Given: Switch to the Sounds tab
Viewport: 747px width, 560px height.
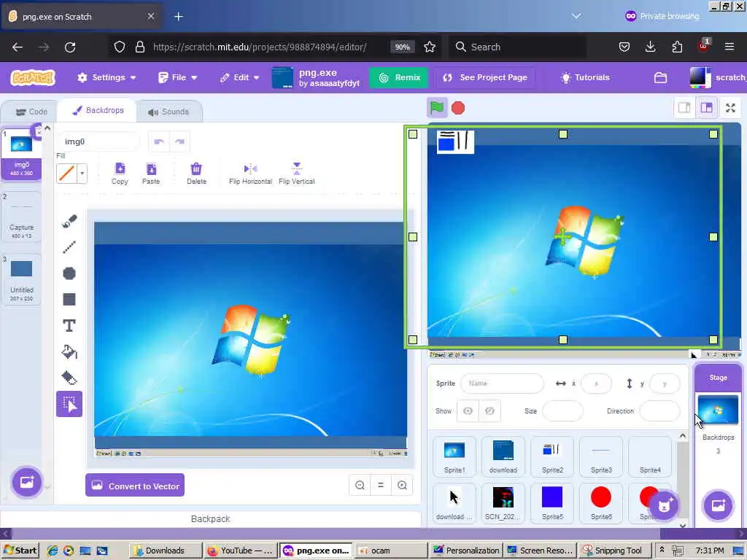Looking at the screenshot, I should click(x=169, y=112).
